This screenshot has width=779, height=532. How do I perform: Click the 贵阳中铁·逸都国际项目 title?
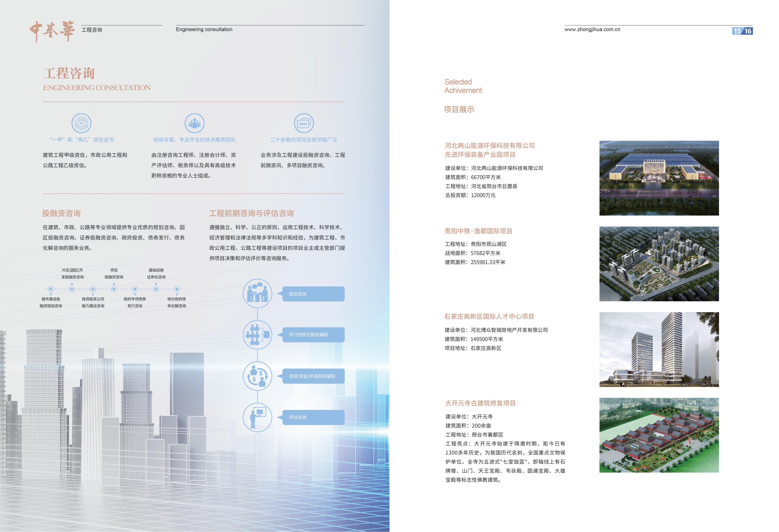coord(478,231)
